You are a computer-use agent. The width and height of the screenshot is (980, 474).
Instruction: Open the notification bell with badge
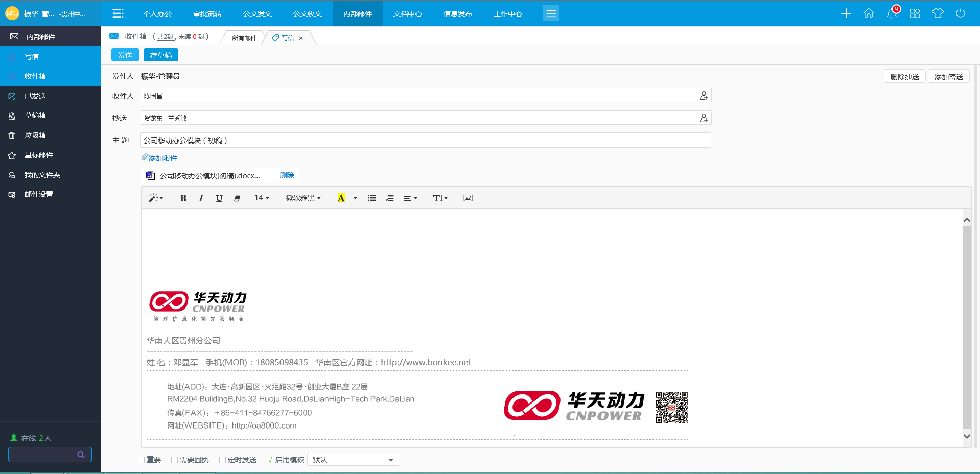point(892,13)
